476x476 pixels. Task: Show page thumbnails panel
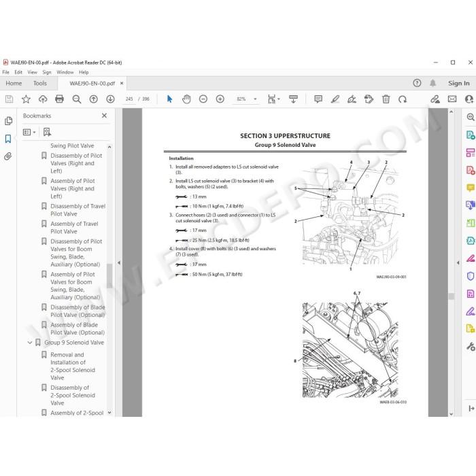coord(8,121)
